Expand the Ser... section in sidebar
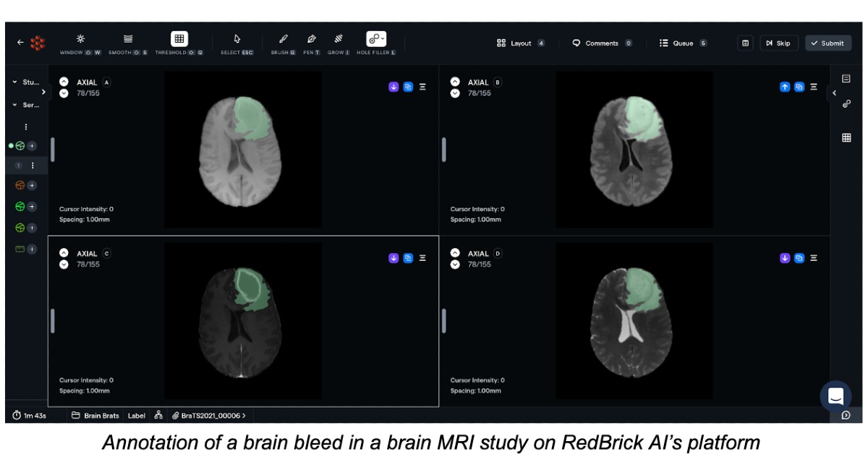868x470 pixels. pos(26,106)
